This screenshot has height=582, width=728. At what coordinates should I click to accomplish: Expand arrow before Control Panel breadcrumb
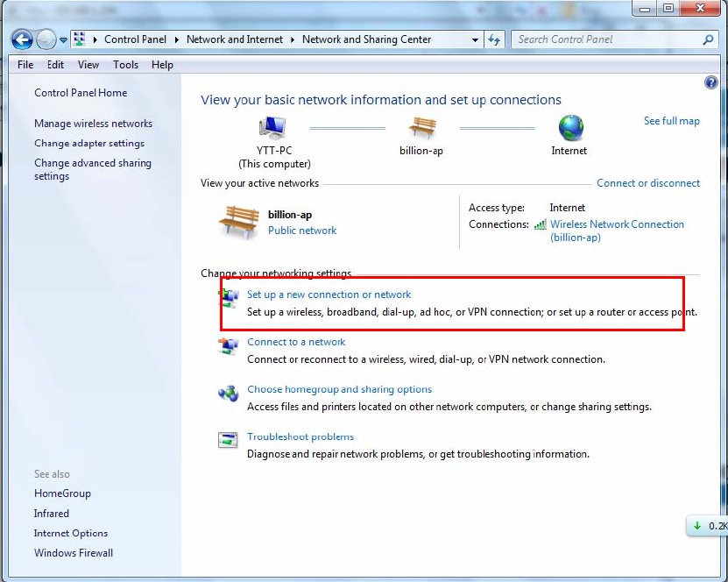95,40
